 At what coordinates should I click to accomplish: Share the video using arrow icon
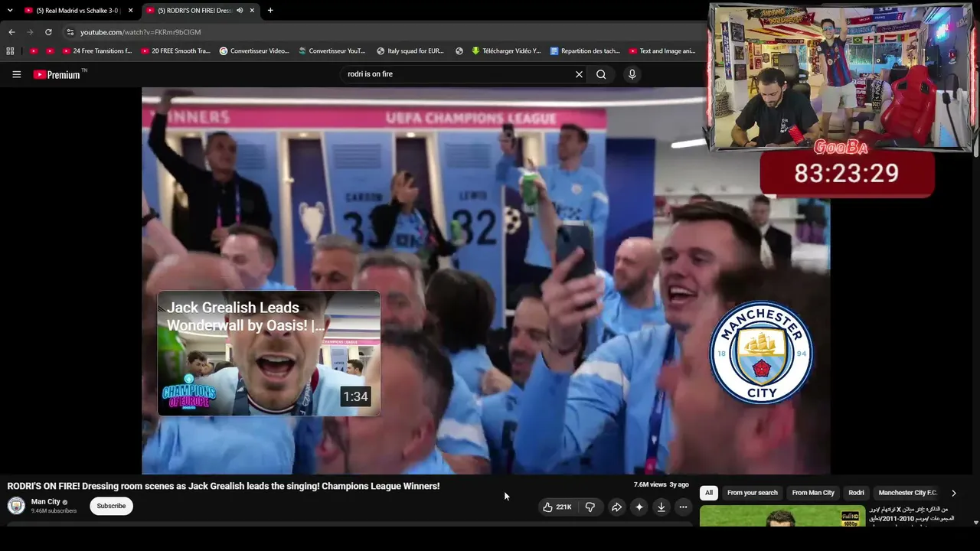tap(616, 507)
